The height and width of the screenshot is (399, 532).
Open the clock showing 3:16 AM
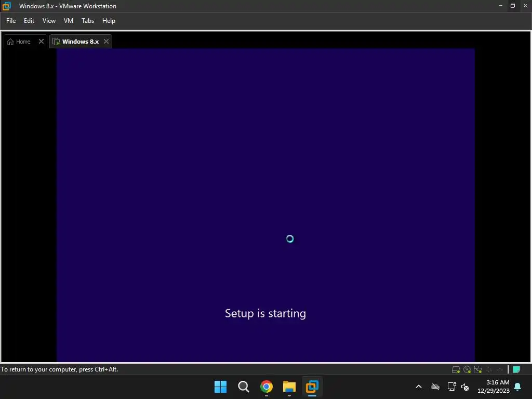(494, 387)
